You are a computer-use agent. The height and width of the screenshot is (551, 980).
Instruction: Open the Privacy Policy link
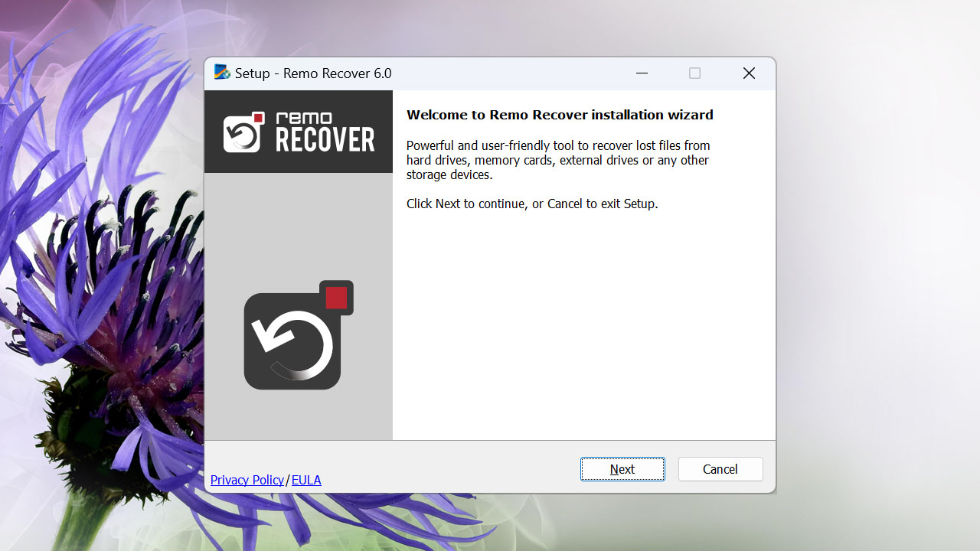(x=247, y=480)
